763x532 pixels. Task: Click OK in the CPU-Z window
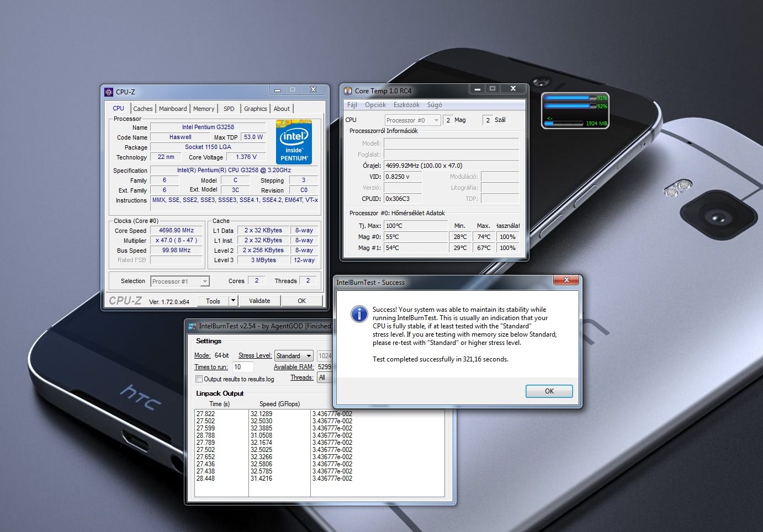(x=301, y=301)
